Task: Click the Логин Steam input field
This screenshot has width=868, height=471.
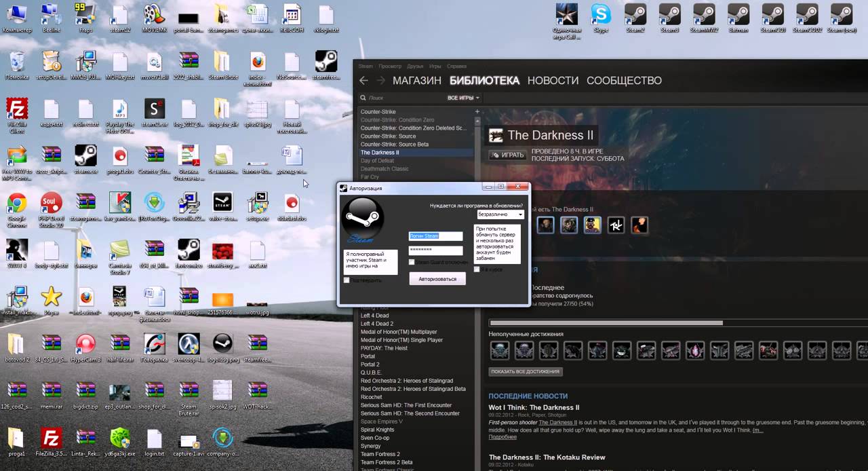Action: click(x=435, y=236)
